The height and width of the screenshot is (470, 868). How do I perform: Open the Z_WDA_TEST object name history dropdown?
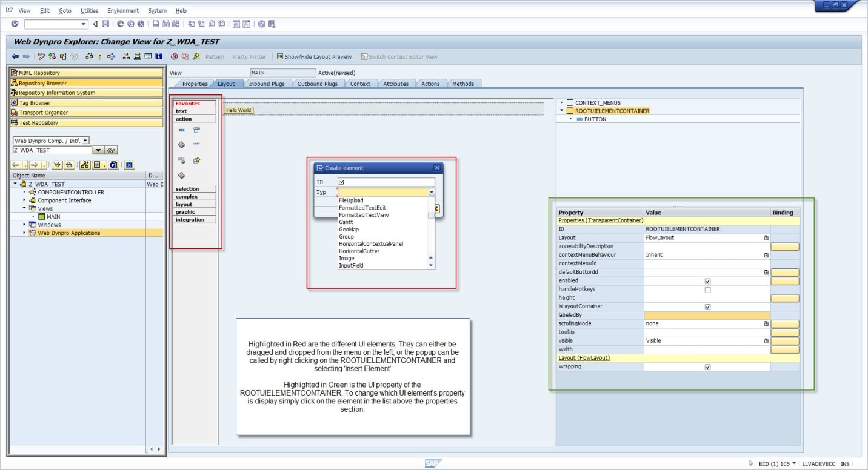click(x=98, y=150)
